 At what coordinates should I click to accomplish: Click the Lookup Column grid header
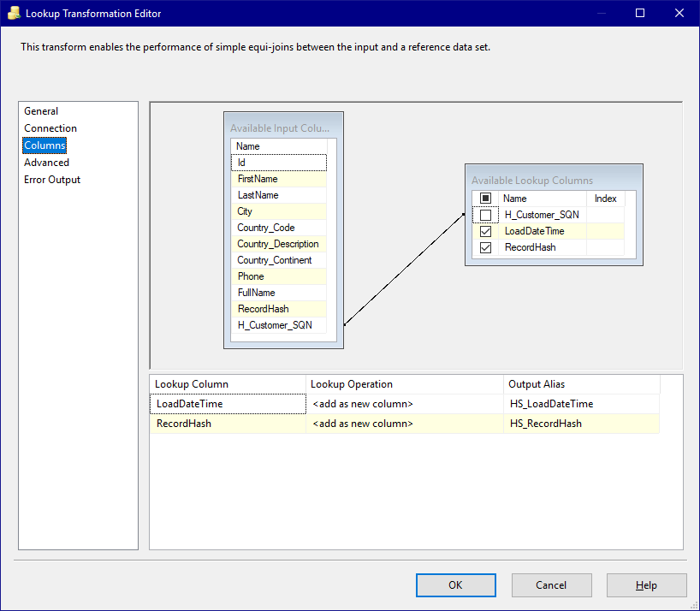pos(228,384)
